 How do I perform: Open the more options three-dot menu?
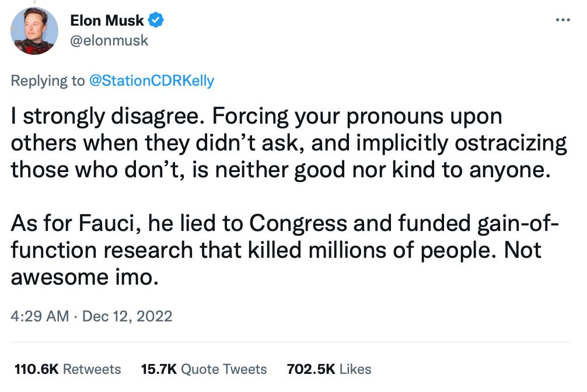[562, 20]
